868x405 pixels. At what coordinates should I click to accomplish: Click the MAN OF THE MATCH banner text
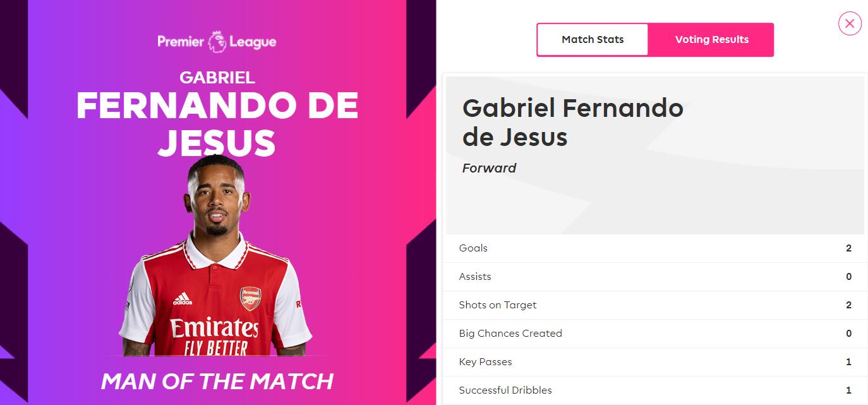pos(217,382)
